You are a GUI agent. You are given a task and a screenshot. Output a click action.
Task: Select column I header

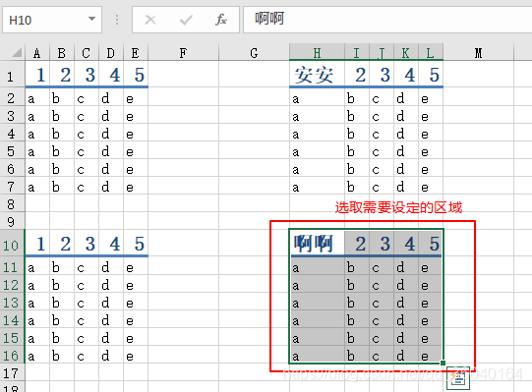pos(357,53)
